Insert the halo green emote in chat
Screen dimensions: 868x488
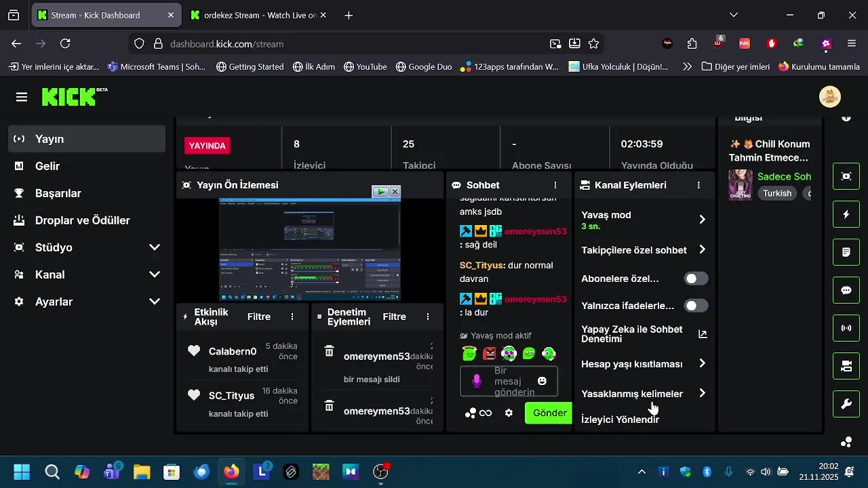(x=469, y=353)
